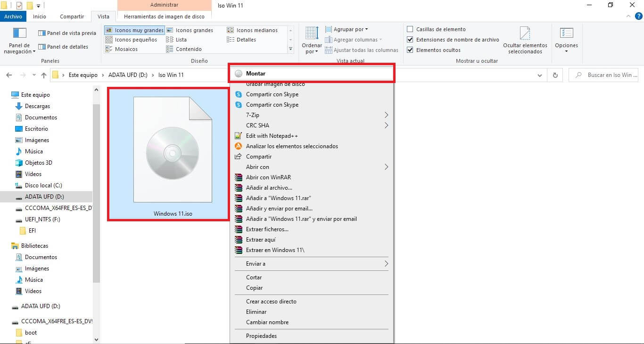Open the Ordenar por dropdown
Screen dimensions: 644x344
pyautogui.click(x=312, y=41)
